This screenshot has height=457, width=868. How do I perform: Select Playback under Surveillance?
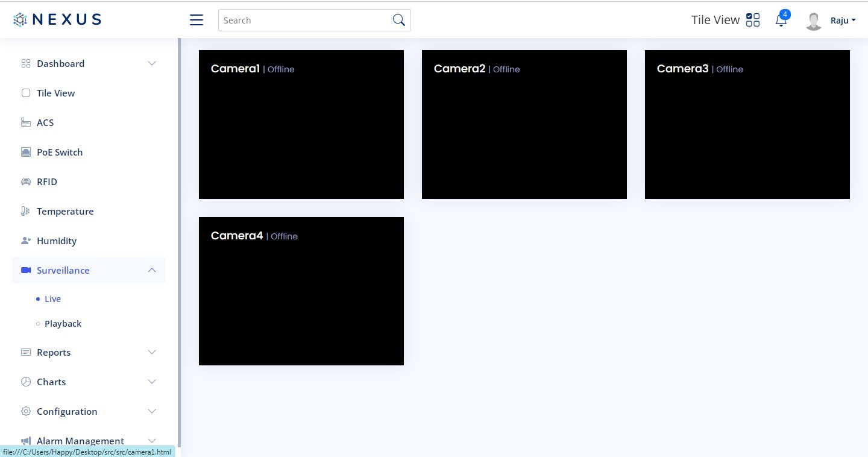[x=63, y=324]
